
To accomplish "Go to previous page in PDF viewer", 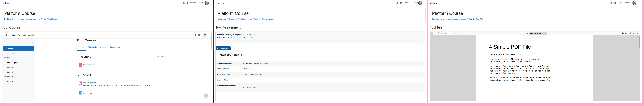I will tap(442, 33).
